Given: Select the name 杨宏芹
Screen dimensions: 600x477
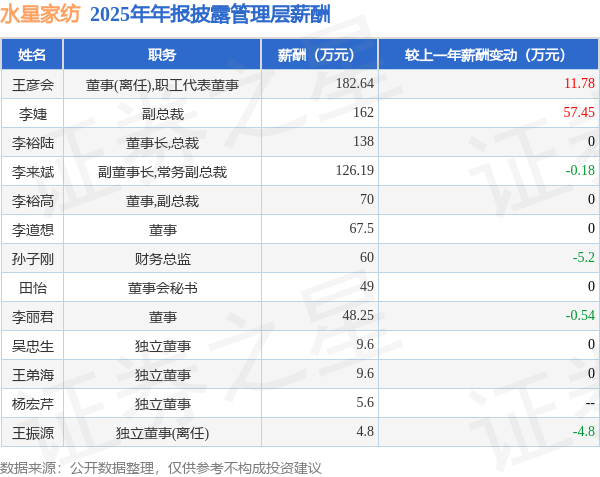Looking at the screenshot, I should (x=33, y=404).
